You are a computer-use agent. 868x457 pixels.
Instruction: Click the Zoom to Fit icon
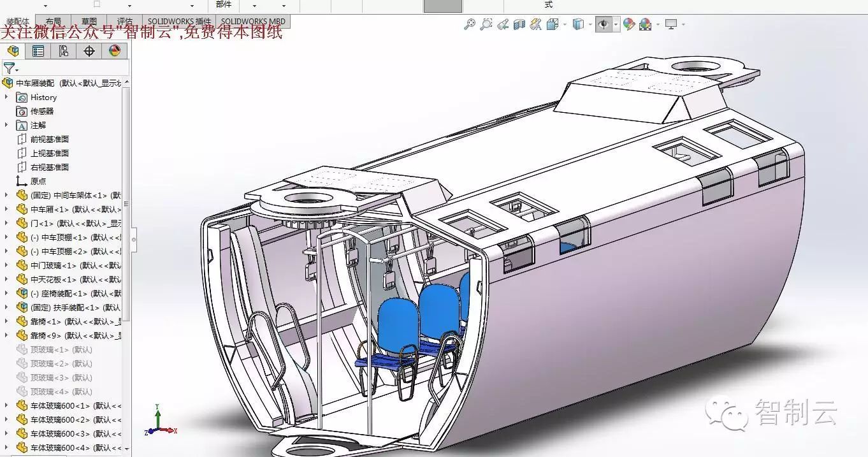click(470, 24)
